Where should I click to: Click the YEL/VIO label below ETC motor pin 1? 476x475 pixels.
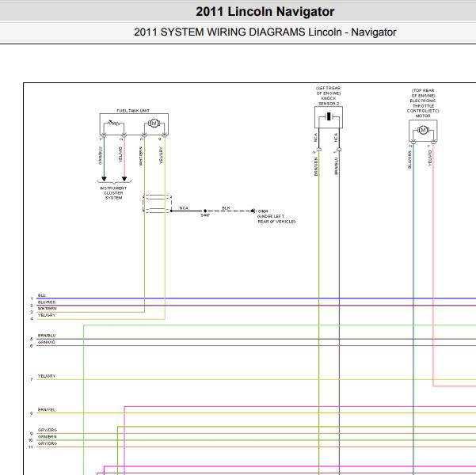(430, 158)
